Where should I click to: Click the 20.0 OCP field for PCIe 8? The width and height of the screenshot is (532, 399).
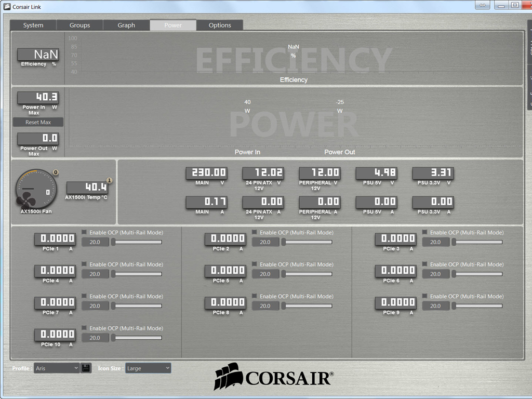[265, 305]
